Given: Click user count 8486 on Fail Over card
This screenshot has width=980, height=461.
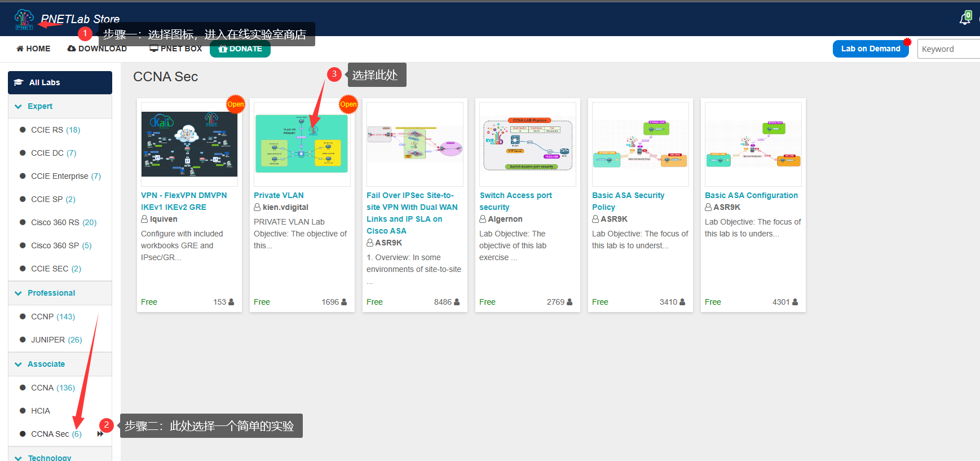Looking at the screenshot, I should click(x=447, y=302).
